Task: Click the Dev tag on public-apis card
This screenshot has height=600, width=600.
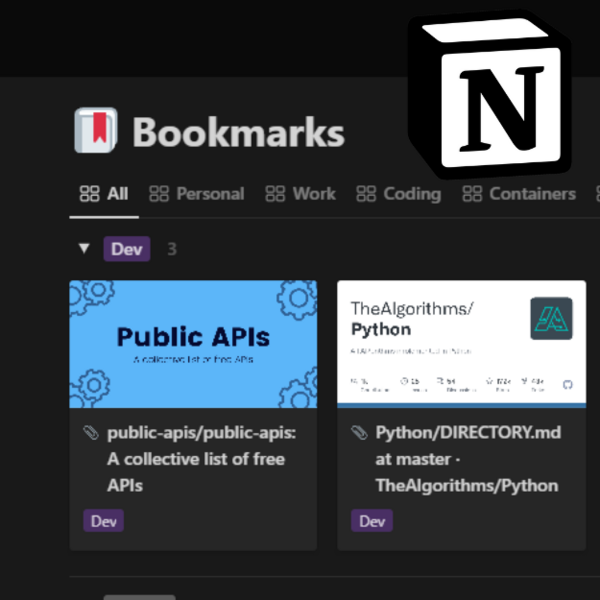Action: [104, 521]
